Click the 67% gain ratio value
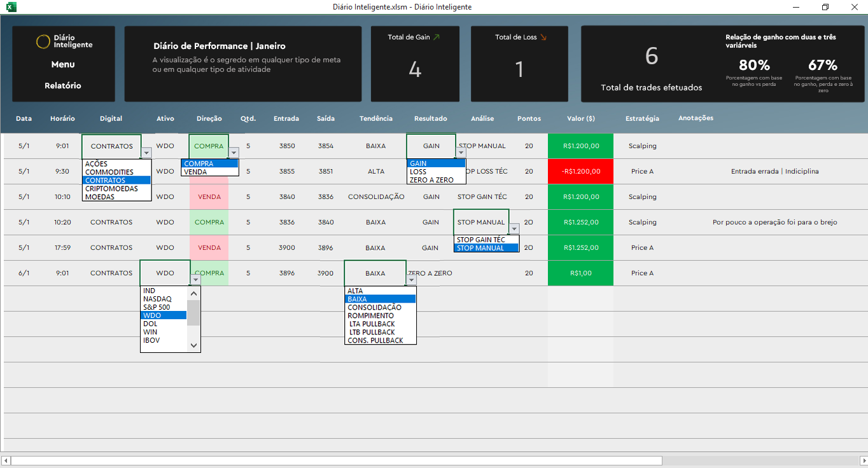 click(x=823, y=65)
